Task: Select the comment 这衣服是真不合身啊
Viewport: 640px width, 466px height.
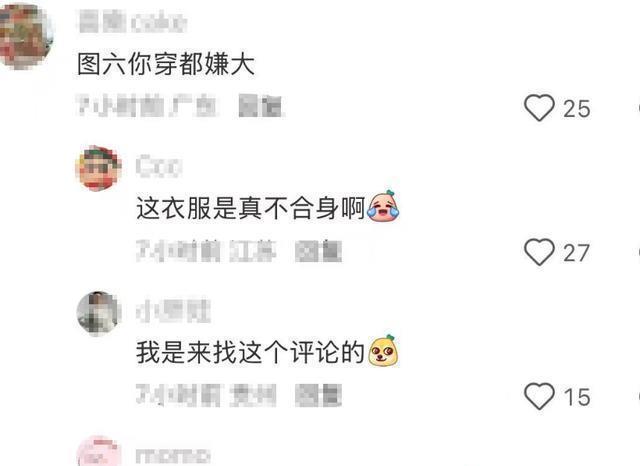Action: click(251, 208)
